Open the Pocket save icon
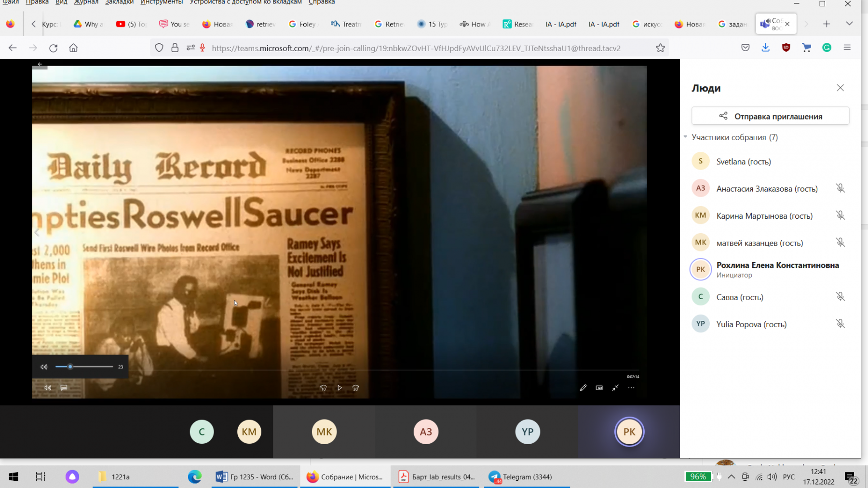The width and height of the screenshot is (868, 488). (746, 47)
